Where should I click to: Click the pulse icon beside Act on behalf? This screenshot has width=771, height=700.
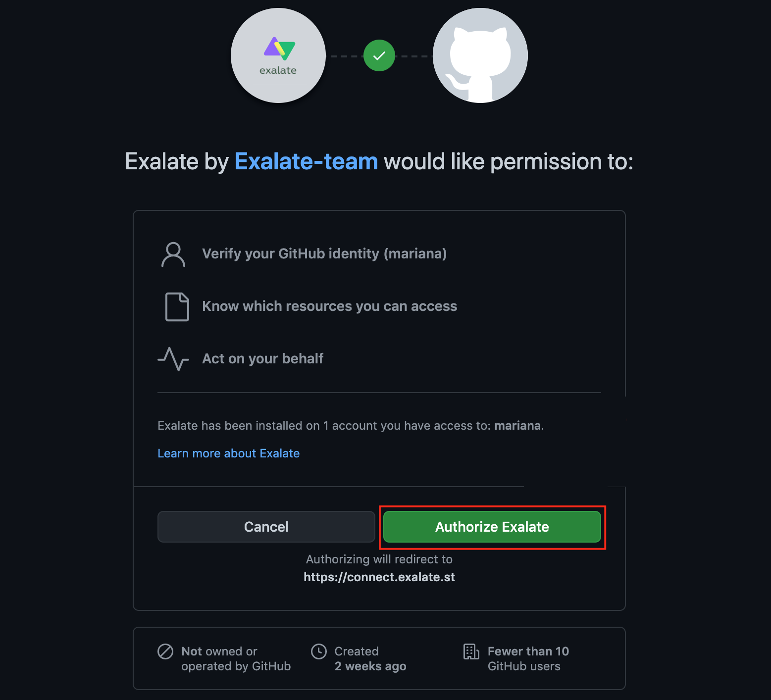click(173, 359)
